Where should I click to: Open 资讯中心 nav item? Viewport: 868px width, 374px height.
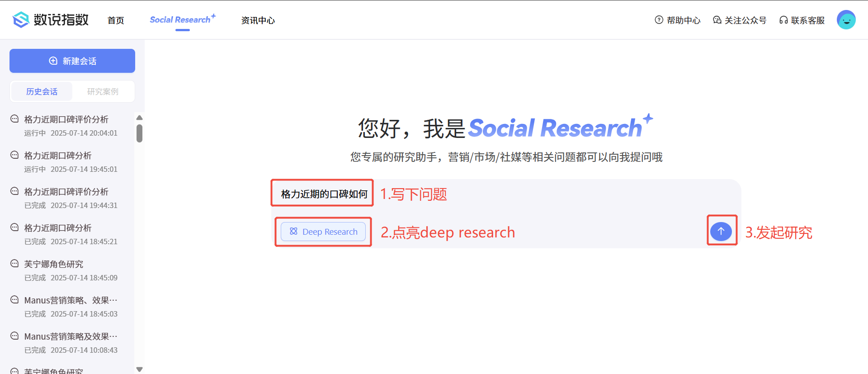(258, 20)
